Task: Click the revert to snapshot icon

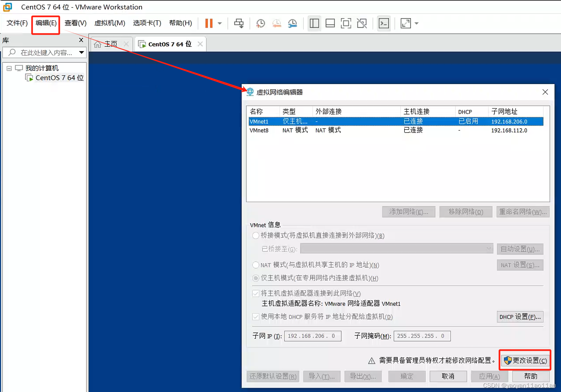Action: click(277, 23)
